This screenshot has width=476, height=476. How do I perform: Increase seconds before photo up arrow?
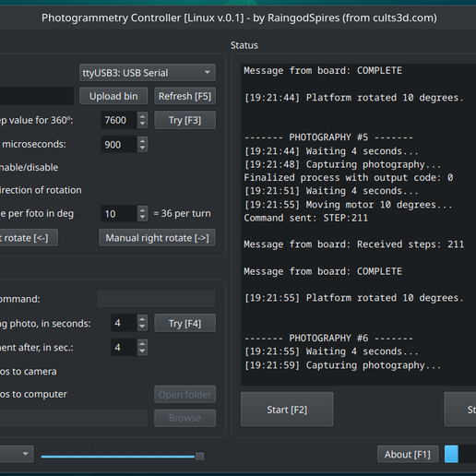tap(142, 319)
